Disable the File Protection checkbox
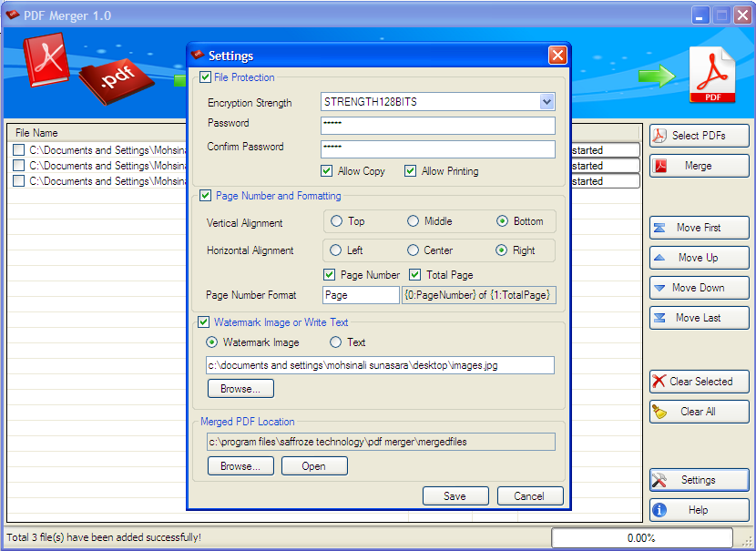Screen dimensions: 756x551 click(205, 77)
